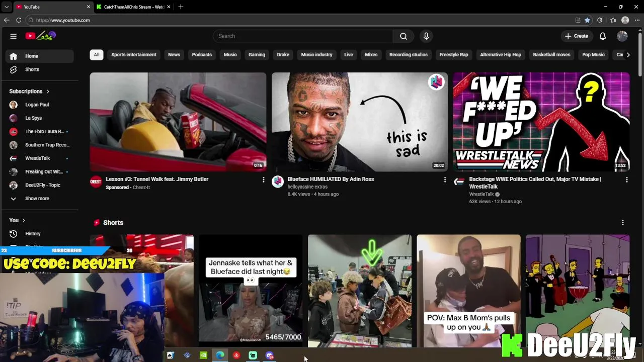Screen dimensions: 644x362
Task: Open more options for Backstage WWE video
Action: (626, 179)
